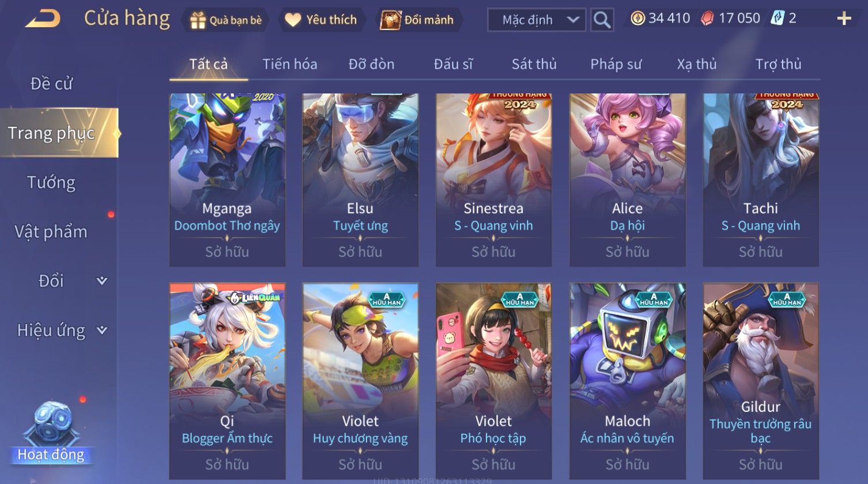Switch to the Pháp sư tab
Screen dimensions: 868x484
[616, 64]
